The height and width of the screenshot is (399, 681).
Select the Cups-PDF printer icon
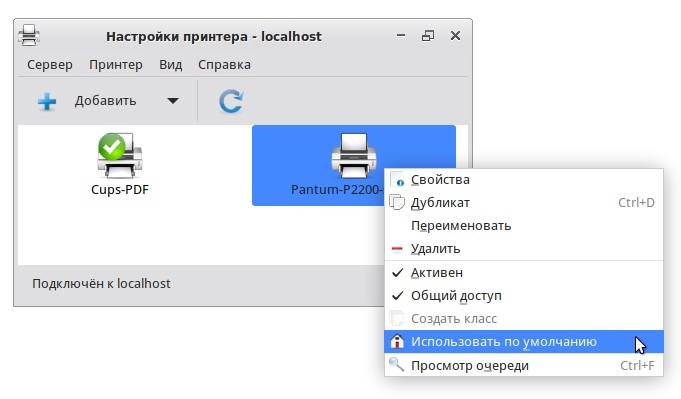pyautogui.click(x=120, y=155)
